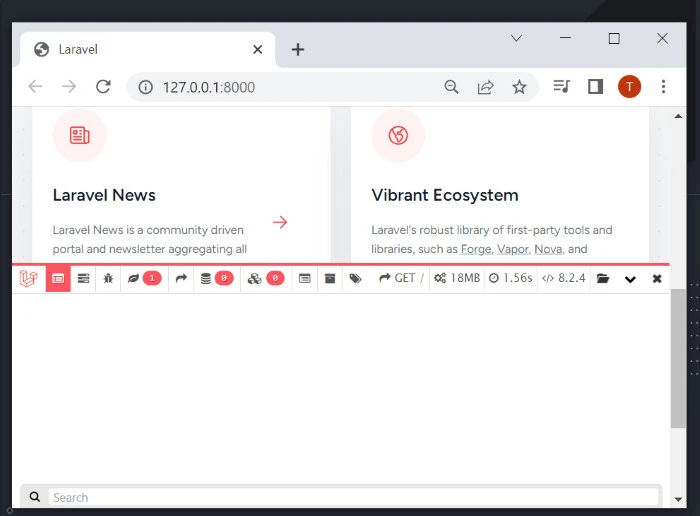Close the Debugbar with the X icon
700x516 pixels.
point(657,278)
